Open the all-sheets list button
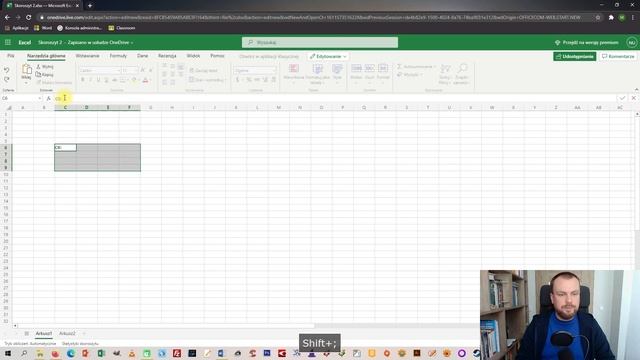 [x=27, y=333]
